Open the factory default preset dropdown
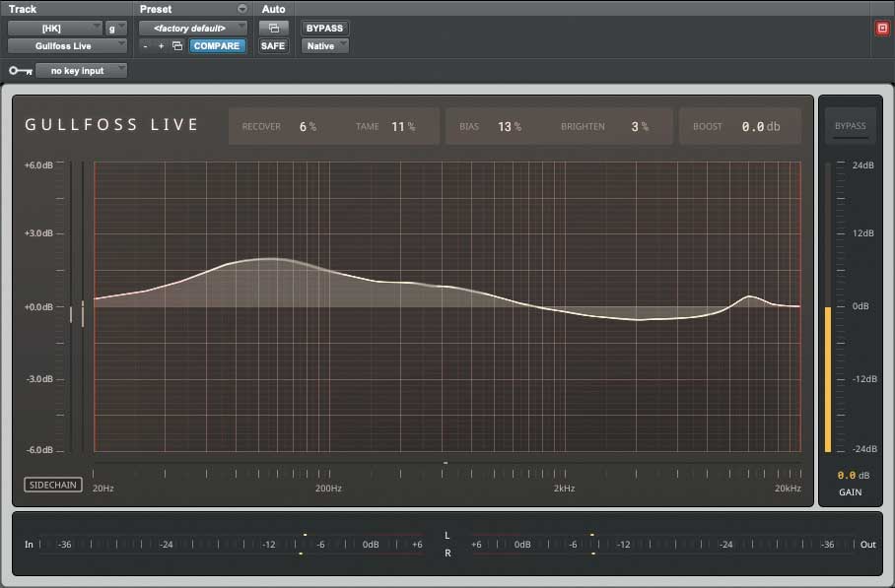Screen dimensions: 895x588 (x=193, y=28)
